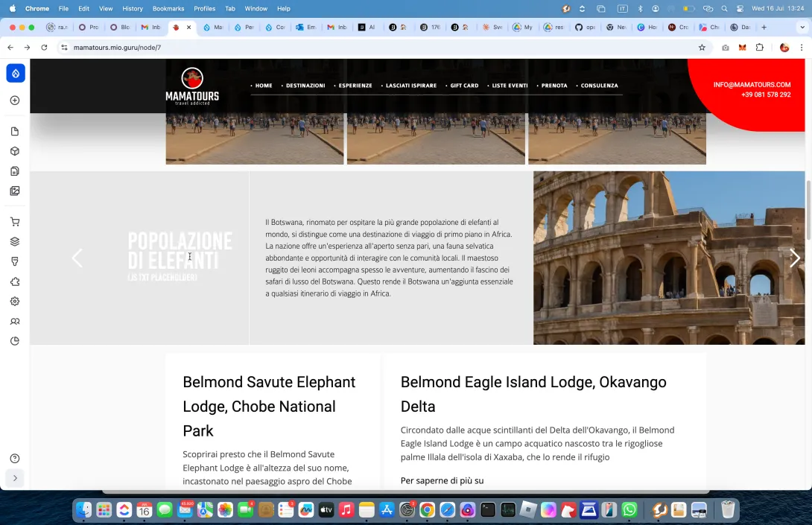Viewport: 812px width, 525px height.
Task: Open the Bookmarks menu in menu bar
Action: click(168, 8)
